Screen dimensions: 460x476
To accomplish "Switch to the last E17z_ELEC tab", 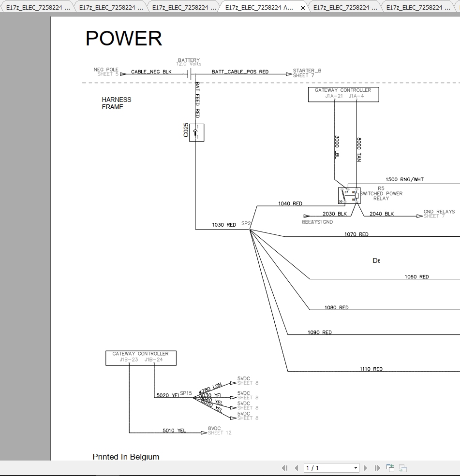I will click(x=418, y=7).
